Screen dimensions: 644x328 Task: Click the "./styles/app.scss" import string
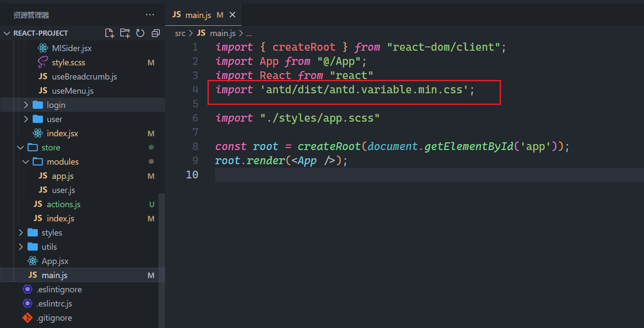coord(320,118)
